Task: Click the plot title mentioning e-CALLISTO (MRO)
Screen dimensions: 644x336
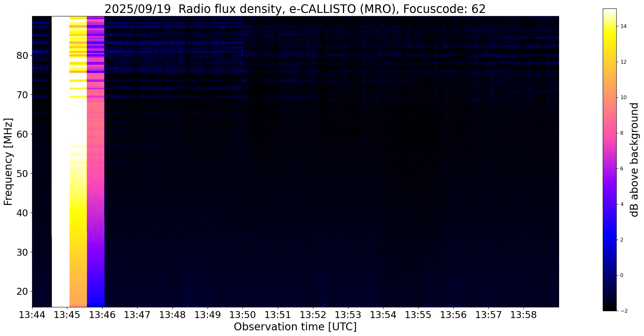Action: click(295, 9)
